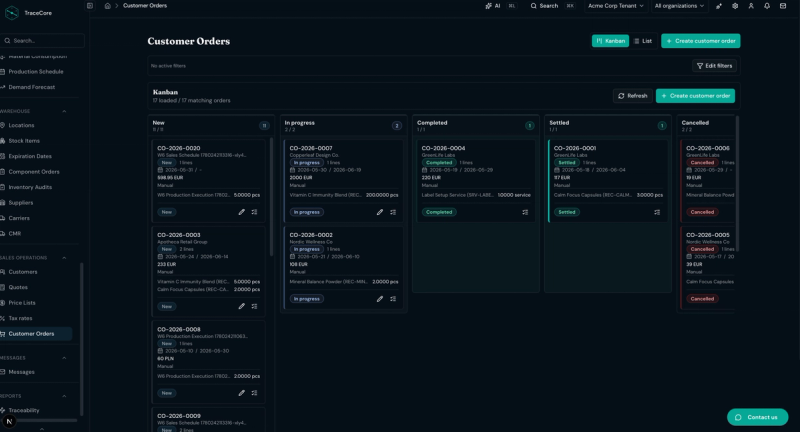Collapse the sidebar with the panel toggle icon
The height and width of the screenshot is (432, 800).
point(90,6)
